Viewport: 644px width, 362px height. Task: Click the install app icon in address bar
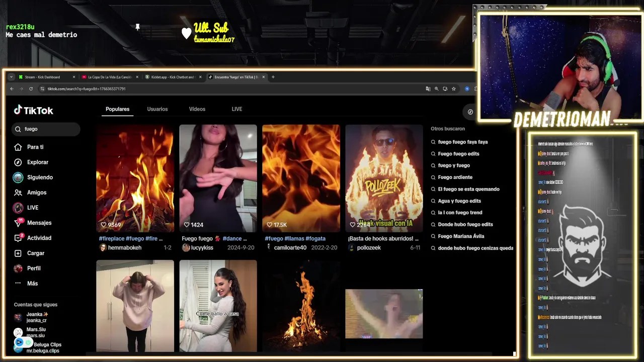[x=445, y=88]
